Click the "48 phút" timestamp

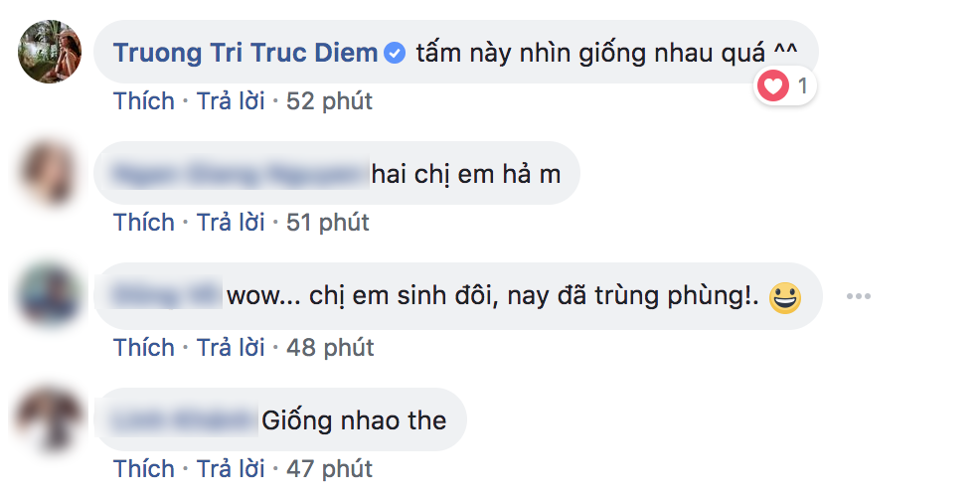329,347
